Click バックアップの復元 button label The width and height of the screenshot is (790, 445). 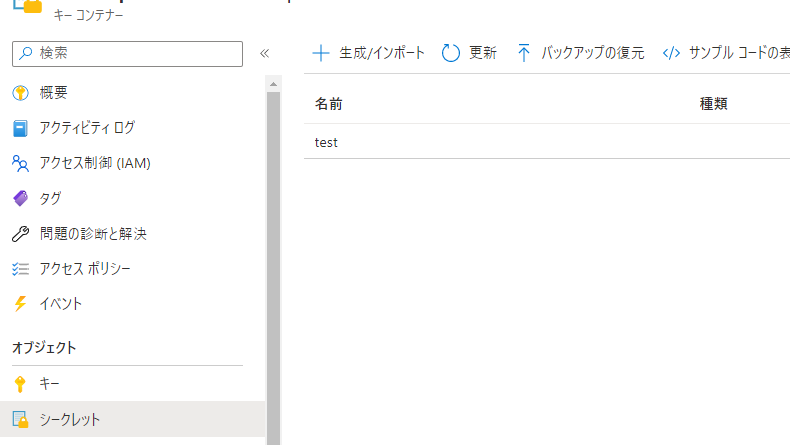(x=592, y=53)
